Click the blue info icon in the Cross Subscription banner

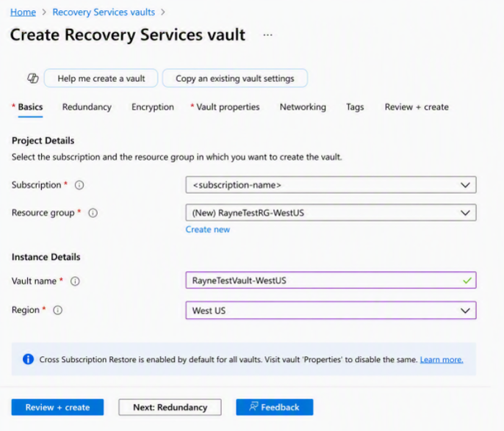tap(28, 359)
